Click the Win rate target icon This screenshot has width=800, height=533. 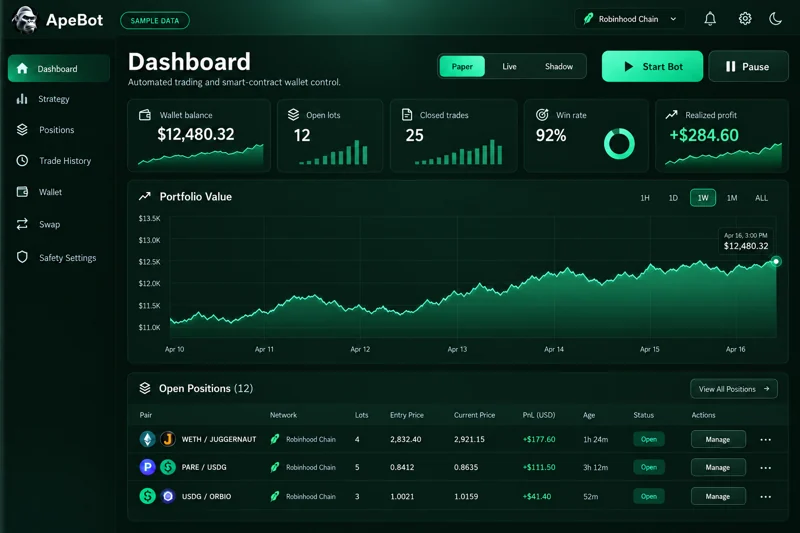coord(542,115)
